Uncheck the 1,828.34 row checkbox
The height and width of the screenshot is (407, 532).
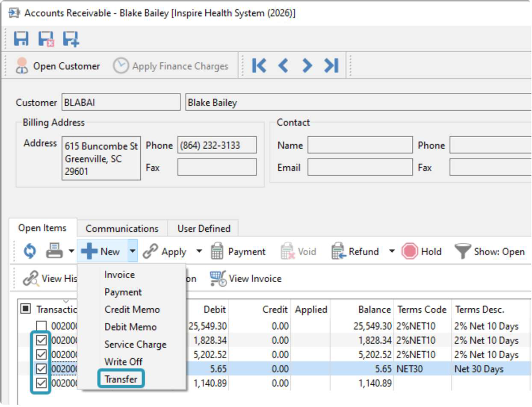[41, 341]
